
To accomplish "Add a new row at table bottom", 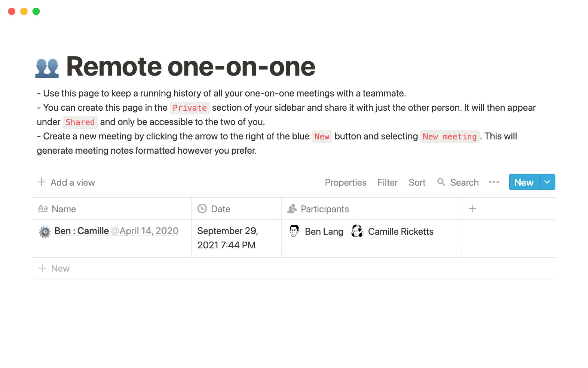I will tap(60, 268).
